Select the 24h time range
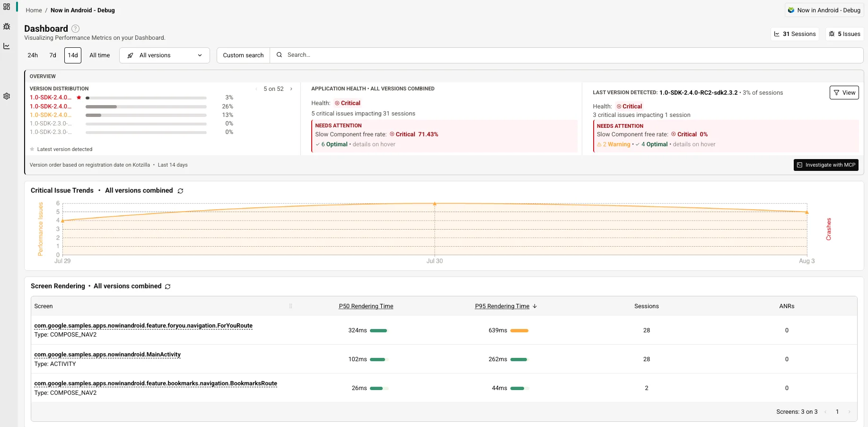This screenshot has width=868, height=427. coord(33,55)
